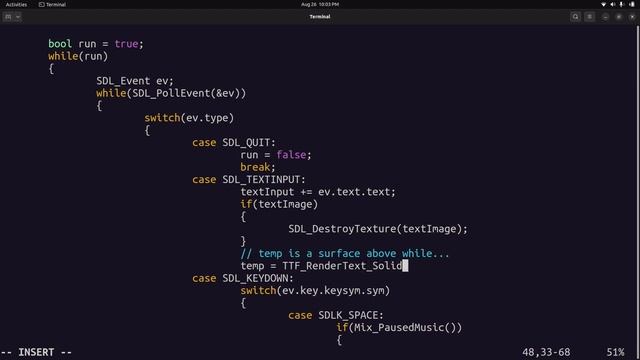Open the clock and calendar in the top bar

[x=320, y=4]
